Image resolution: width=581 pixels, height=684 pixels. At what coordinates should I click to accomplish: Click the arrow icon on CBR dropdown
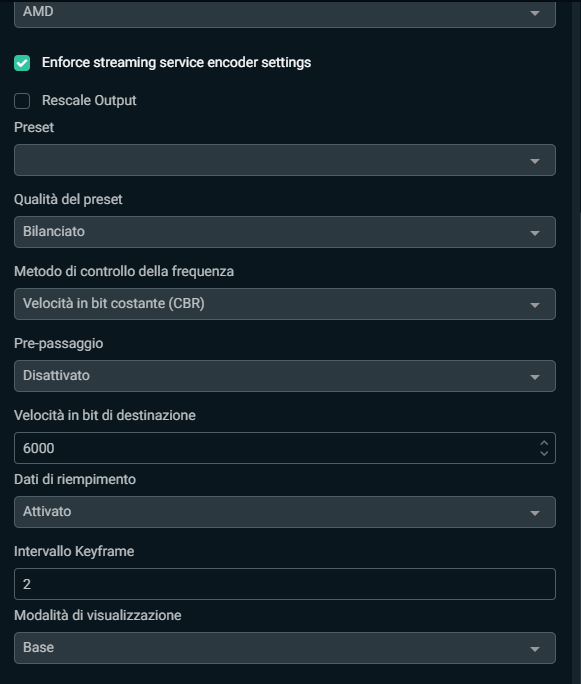535,305
